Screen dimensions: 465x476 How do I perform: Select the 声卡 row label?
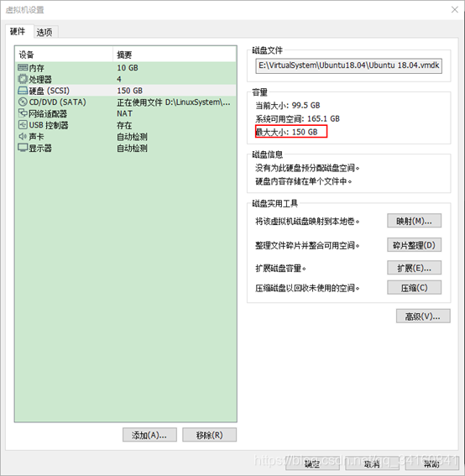(x=37, y=137)
